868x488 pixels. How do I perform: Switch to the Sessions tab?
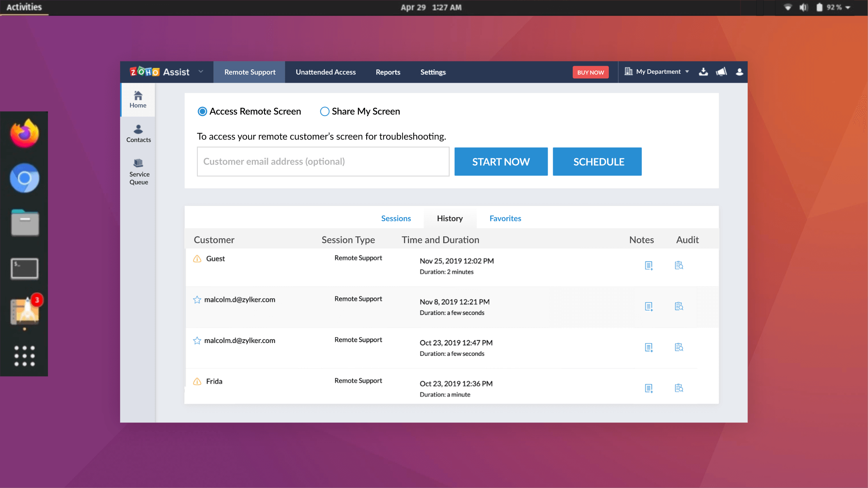(396, 218)
